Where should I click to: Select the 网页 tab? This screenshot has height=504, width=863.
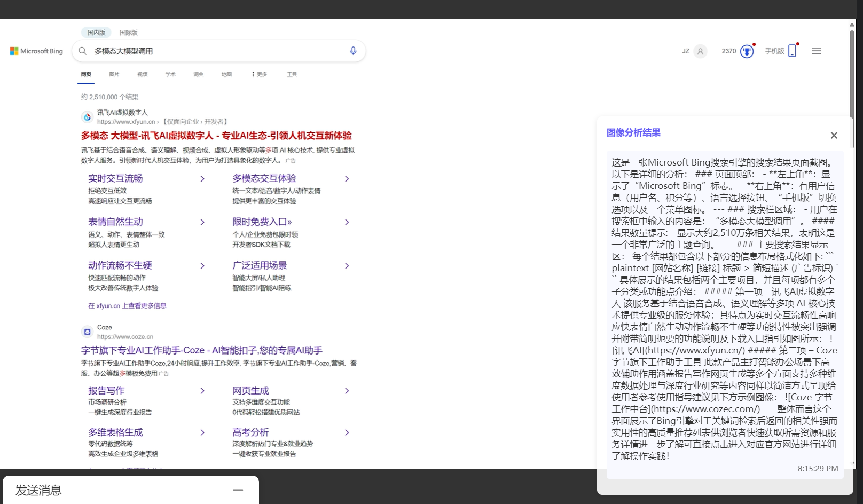[86, 74]
